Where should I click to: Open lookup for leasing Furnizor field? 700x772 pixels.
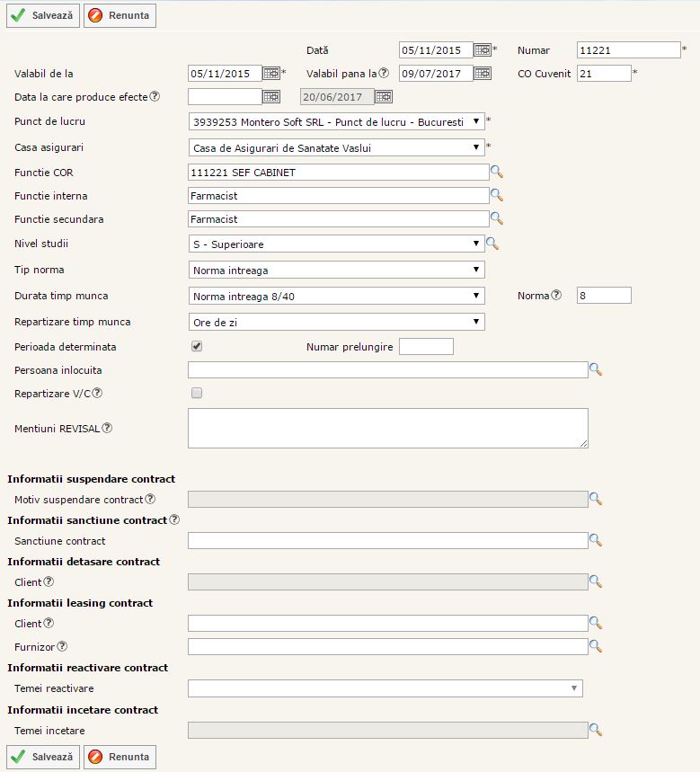tap(595, 646)
